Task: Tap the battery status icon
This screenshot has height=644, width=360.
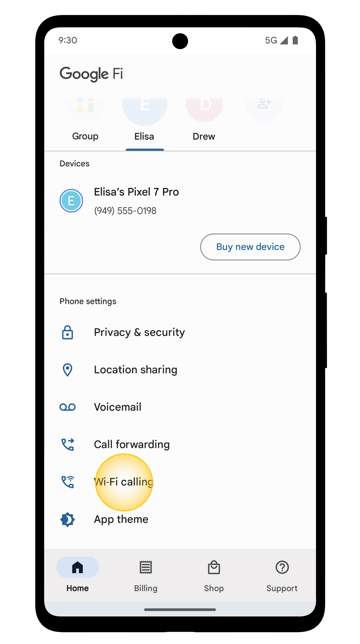Action: pos(295,40)
